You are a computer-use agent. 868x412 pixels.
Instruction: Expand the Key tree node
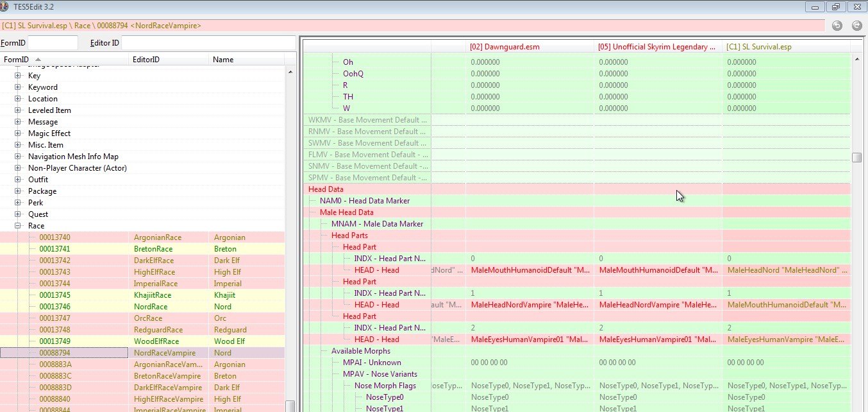coord(18,76)
